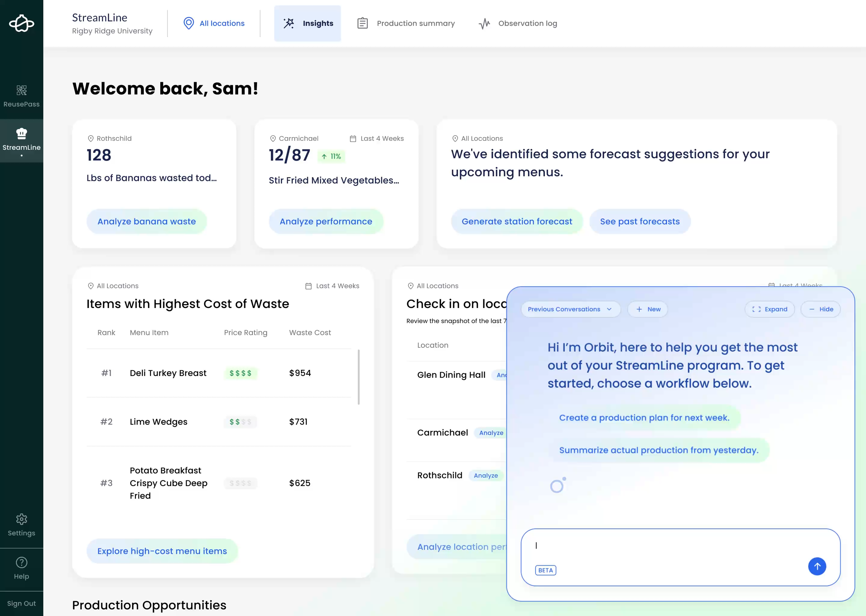Click Sign Out in sidebar
The image size is (866, 616).
click(22, 603)
